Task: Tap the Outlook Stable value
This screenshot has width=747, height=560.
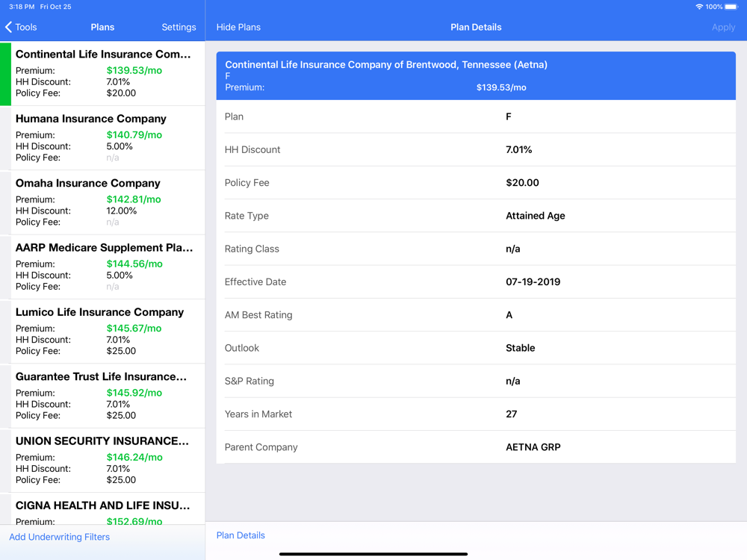Action: point(520,348)
